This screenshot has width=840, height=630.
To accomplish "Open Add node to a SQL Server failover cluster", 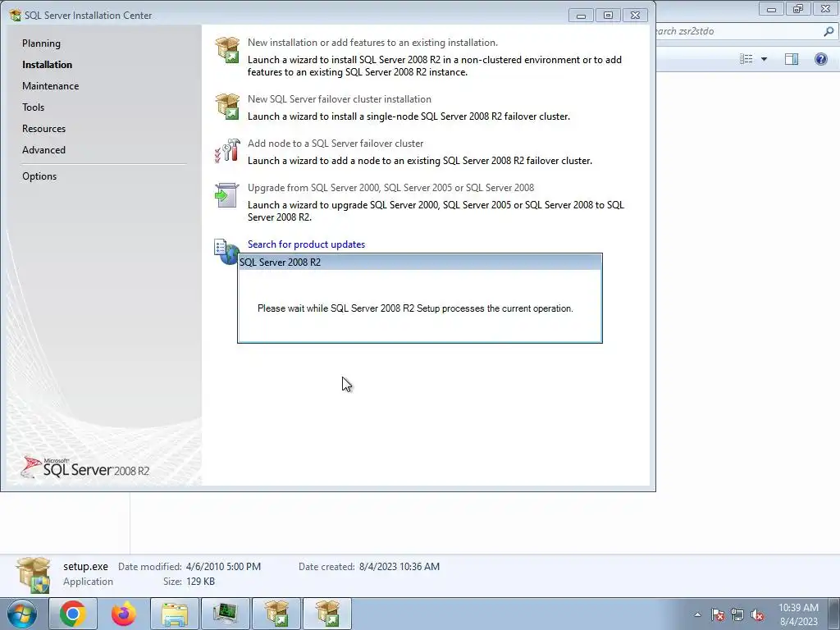I will click(336, 144).
